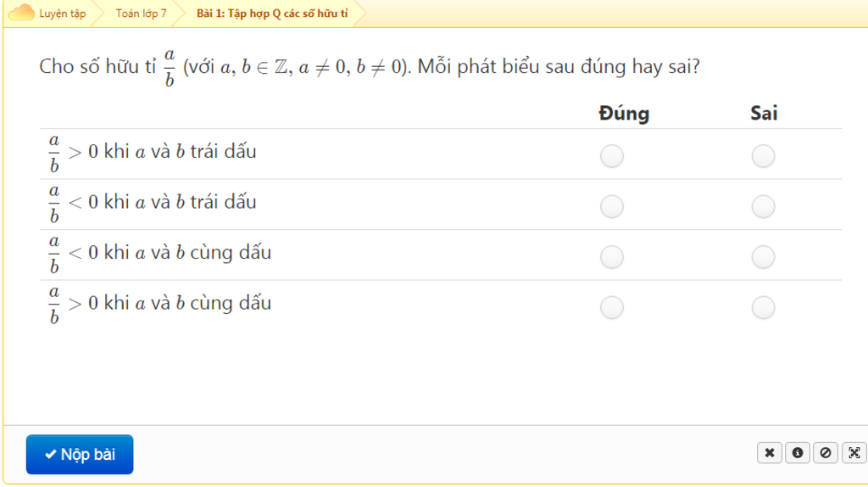Mark first statement 'a/b > 0 trái dấu' as Sai
The image size is (868, 487).
763,156
